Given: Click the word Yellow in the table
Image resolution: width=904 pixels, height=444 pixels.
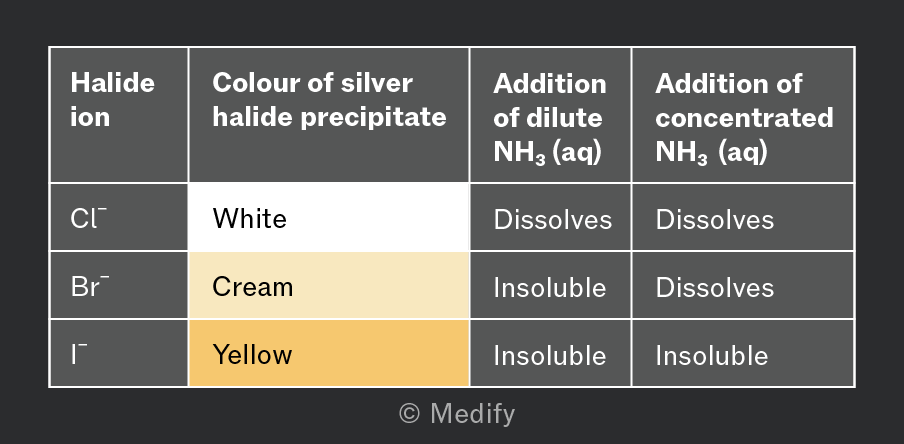Looking at the screenshot, I should coord(252,354).
